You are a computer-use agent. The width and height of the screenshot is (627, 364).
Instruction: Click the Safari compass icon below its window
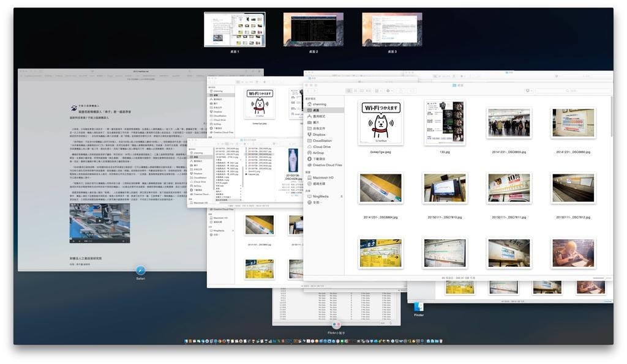(x=140, y=270)
